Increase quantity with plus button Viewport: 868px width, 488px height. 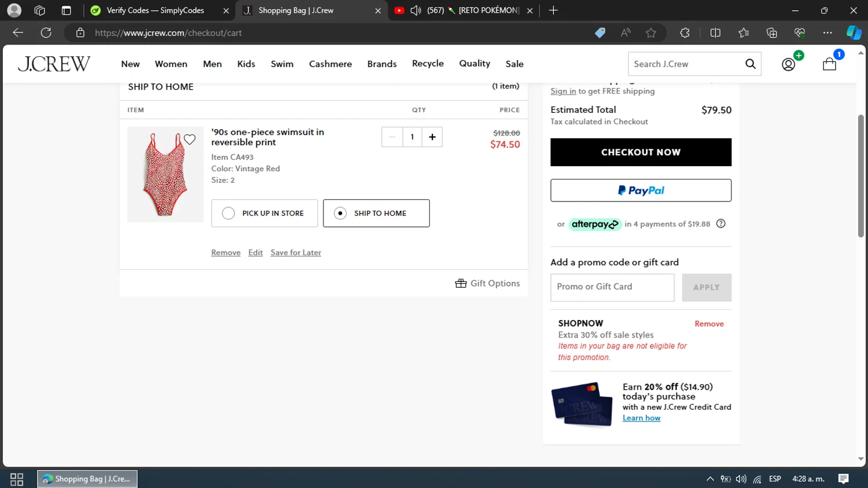[432, 137]
